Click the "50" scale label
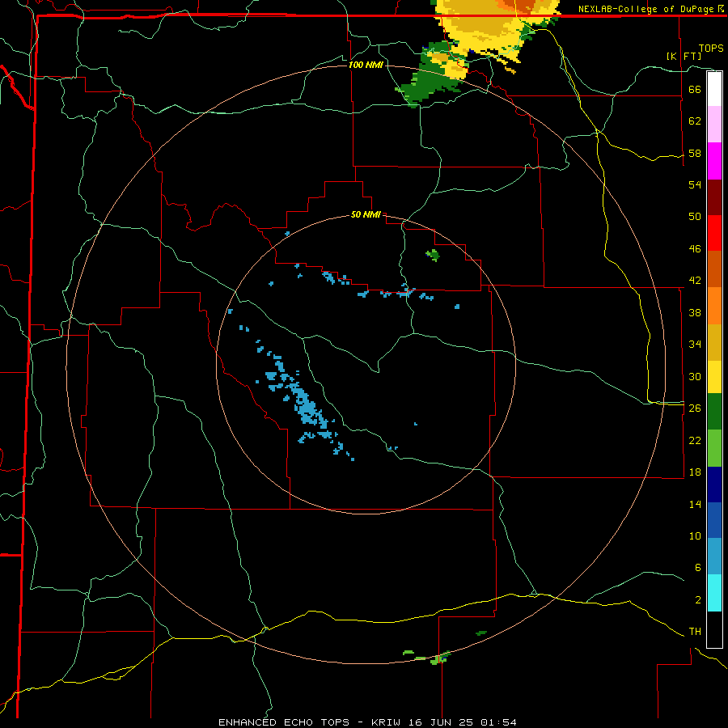728x728 pixels. click(695, 217)
